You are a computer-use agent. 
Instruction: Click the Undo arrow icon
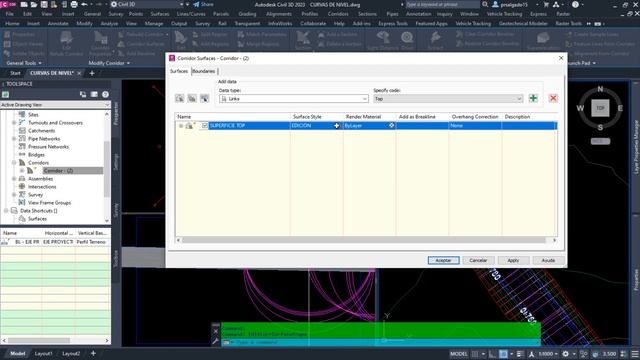coord(84,4)
